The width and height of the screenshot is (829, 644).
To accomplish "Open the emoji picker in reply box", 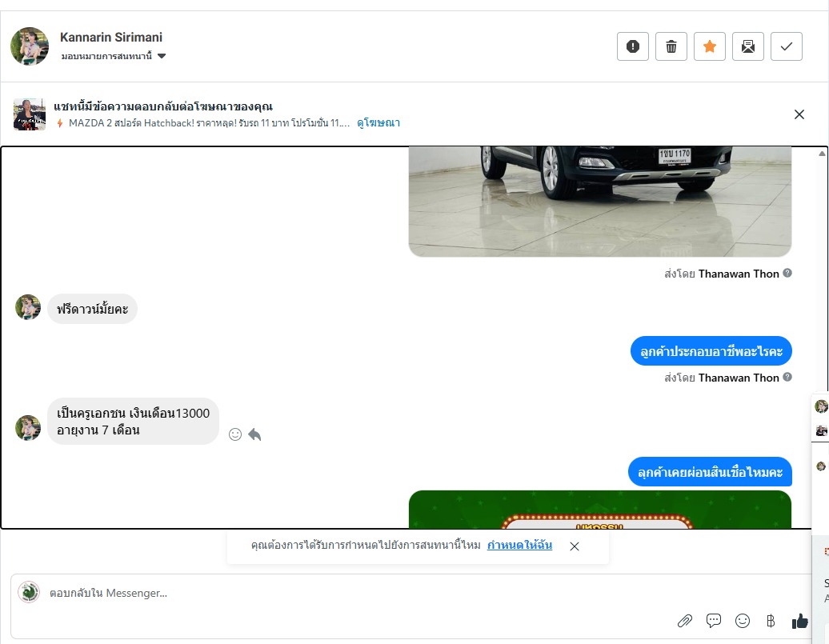I will click(743, 621).
